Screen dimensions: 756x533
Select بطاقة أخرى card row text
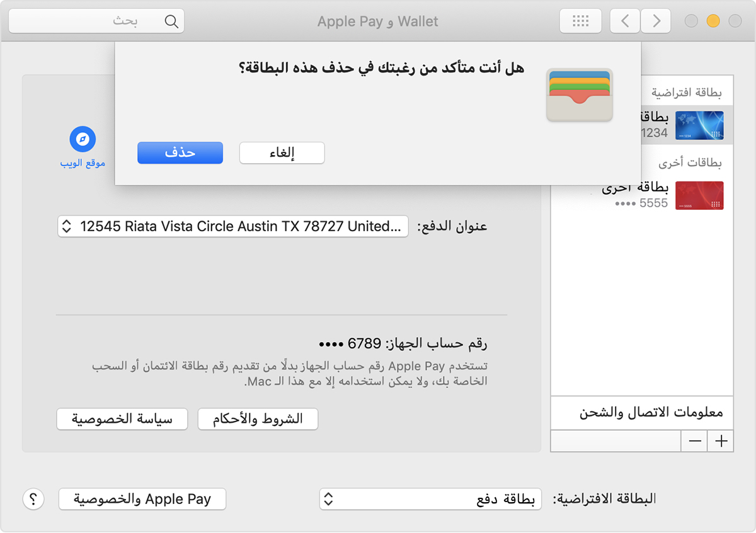pyautogui.click(x=635, y=188)
